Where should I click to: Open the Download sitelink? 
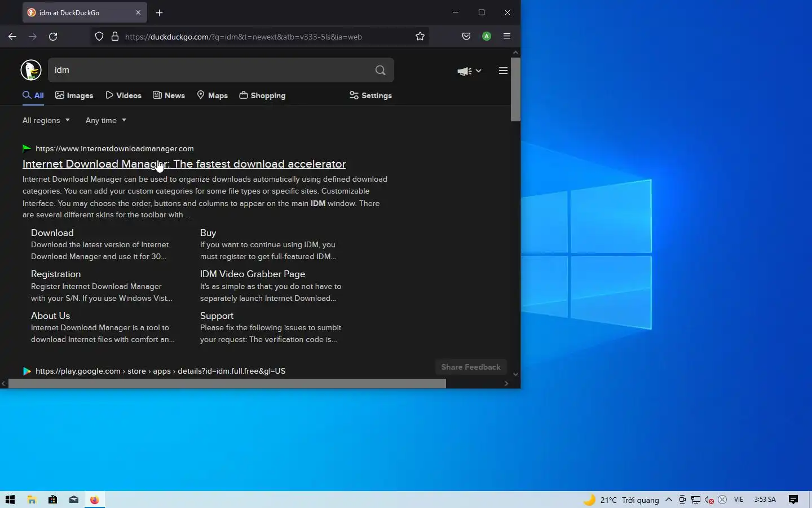(x=52, y=233)
